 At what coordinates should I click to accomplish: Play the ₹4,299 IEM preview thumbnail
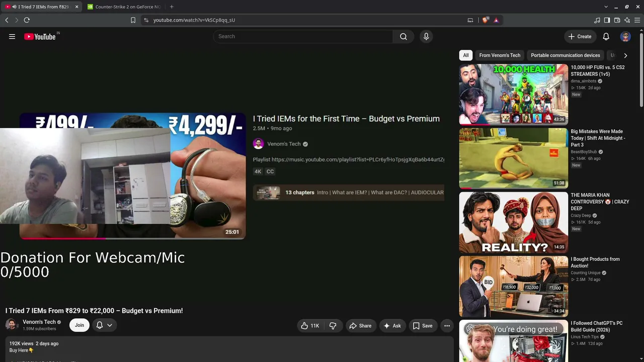pyautogui.click(x=132, y=176)
